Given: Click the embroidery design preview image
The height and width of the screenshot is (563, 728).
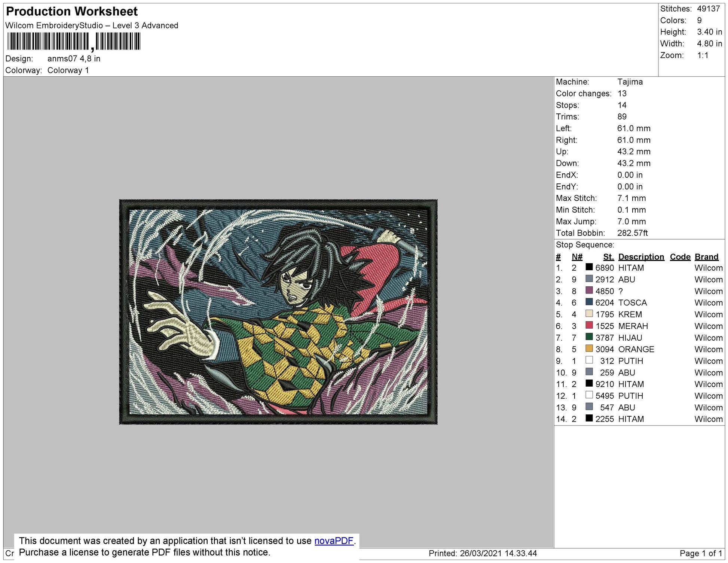Looking at the screenshot, I should point(278,312).
